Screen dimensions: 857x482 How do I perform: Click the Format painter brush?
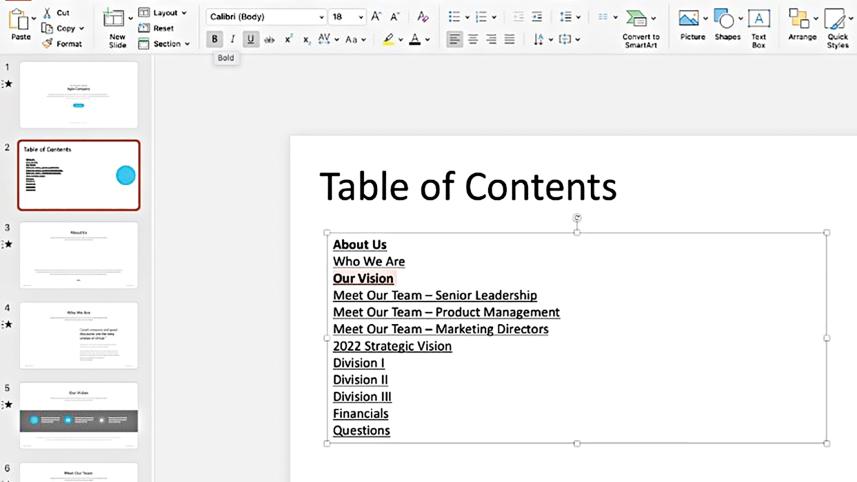(47, 44)
